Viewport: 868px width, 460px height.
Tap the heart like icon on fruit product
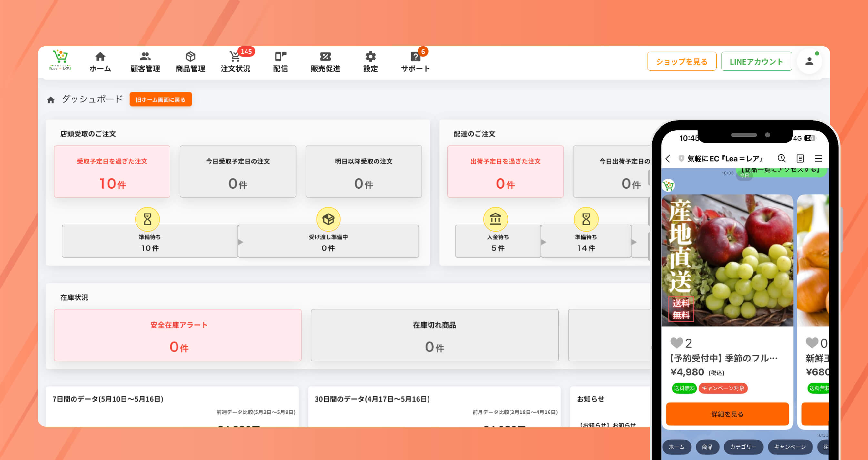pyautogui.click(x=676, y=343)
